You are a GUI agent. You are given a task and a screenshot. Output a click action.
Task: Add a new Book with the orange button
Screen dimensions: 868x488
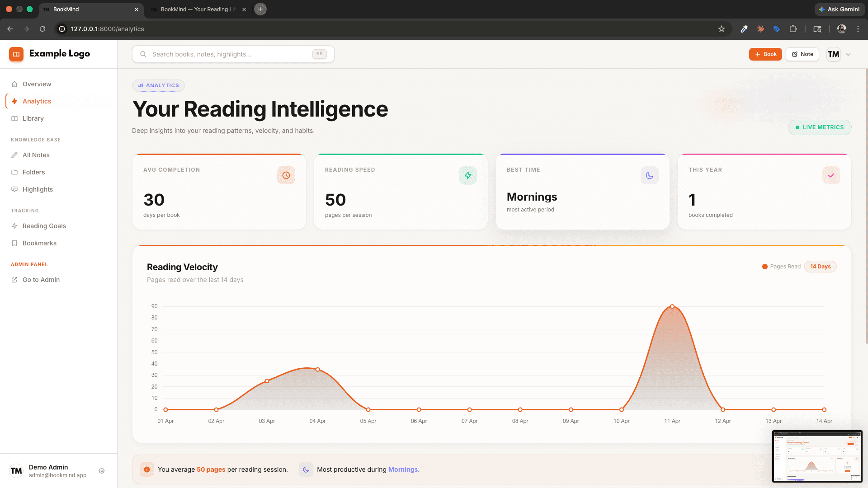765,54
